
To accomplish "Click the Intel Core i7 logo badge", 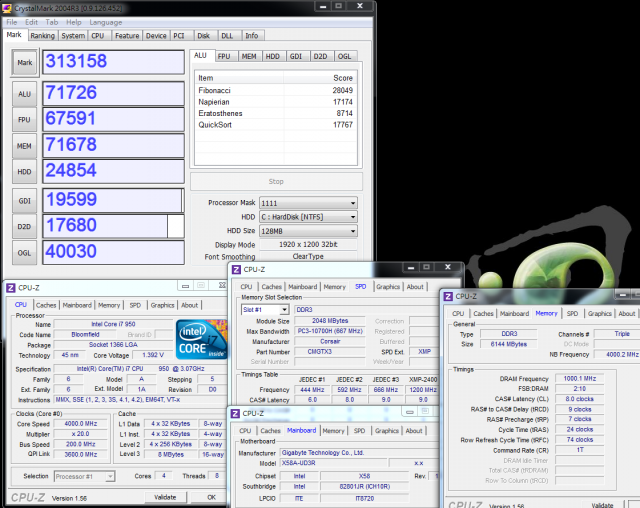I will tap(201, 339).
